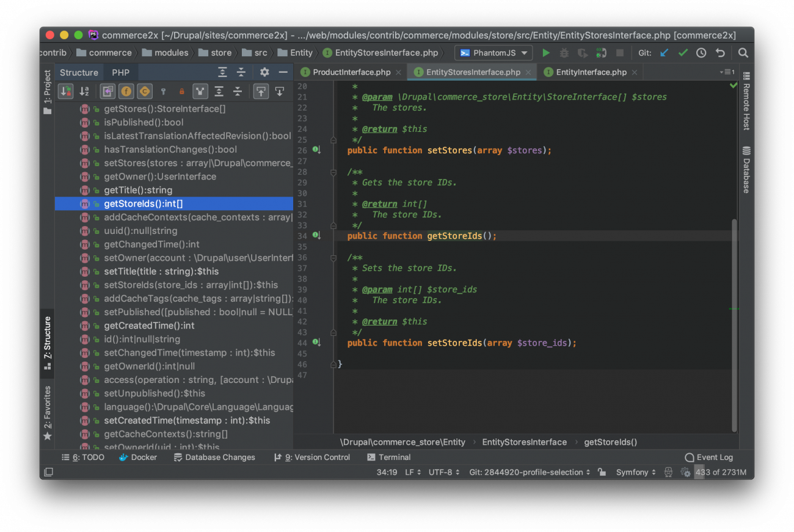Open Search Everywhere with the magnifier icon
This screenshot has width=794, height=532.
click(743, 53)
